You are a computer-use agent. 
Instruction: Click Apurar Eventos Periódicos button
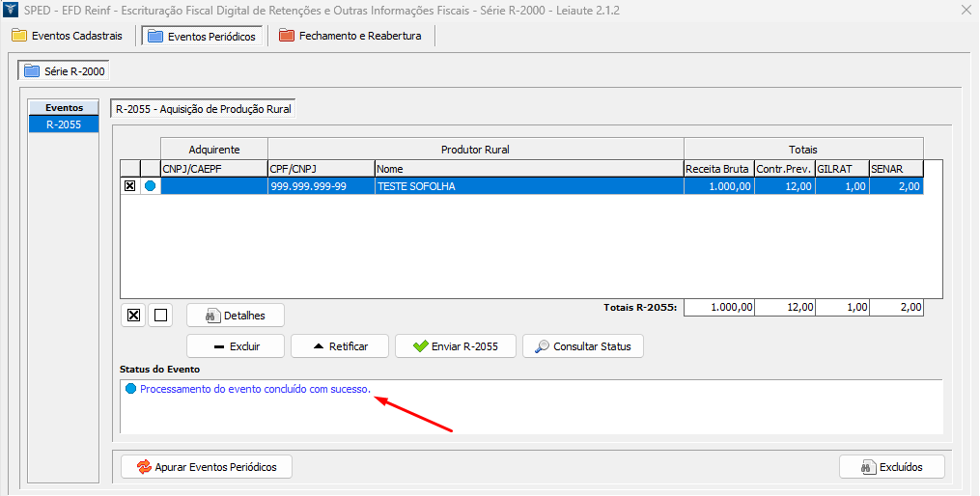tap(207, 466)
